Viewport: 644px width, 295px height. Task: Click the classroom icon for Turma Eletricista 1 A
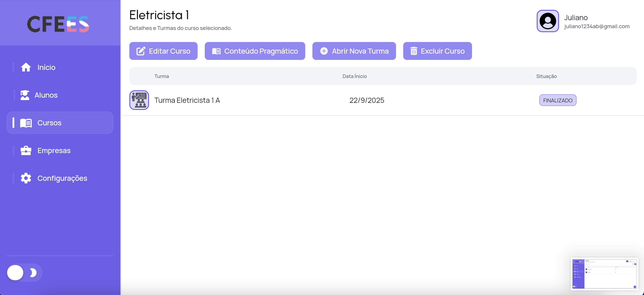click(x=139, y=100)
